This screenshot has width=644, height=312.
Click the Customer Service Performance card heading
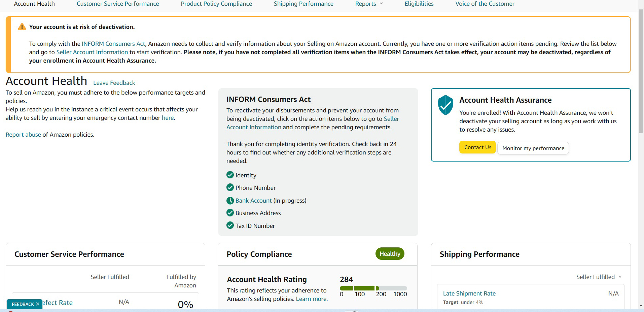click(69, 254)
